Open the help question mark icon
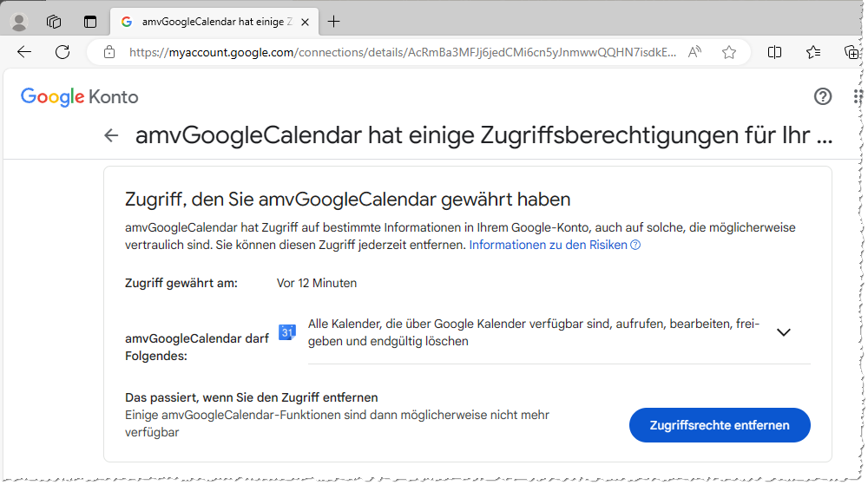 pyautogui.click(x=823, y=96)
